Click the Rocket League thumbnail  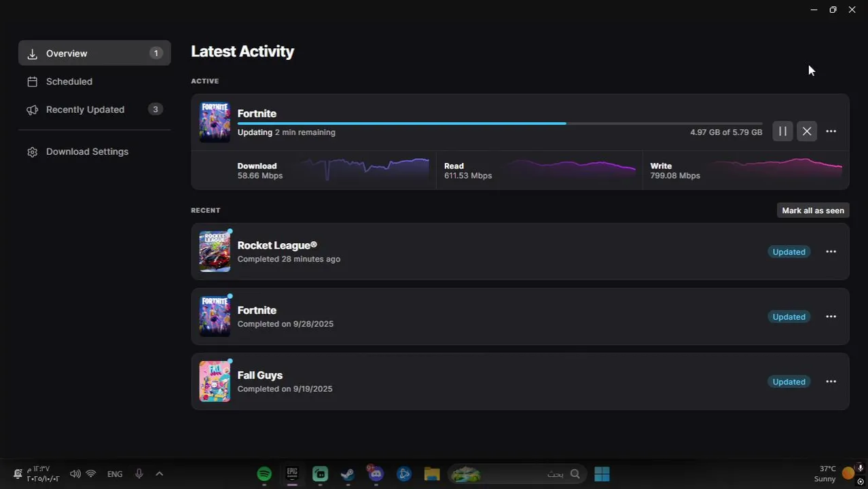point(215,251)
